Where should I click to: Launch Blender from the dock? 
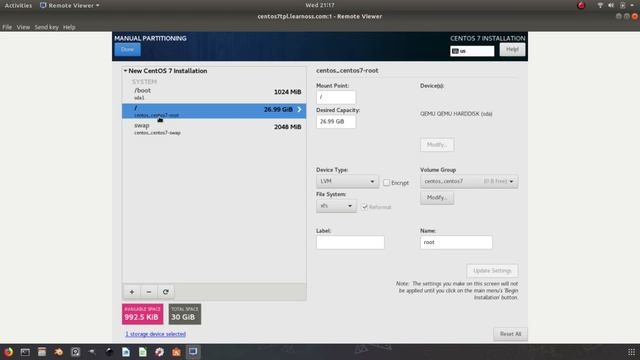(59, 352)
